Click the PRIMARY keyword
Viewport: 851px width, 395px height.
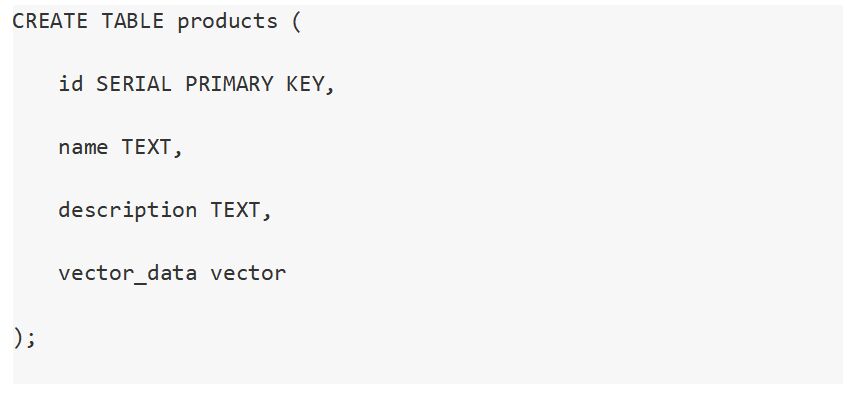pyautogui.click(x=229, y=84)
